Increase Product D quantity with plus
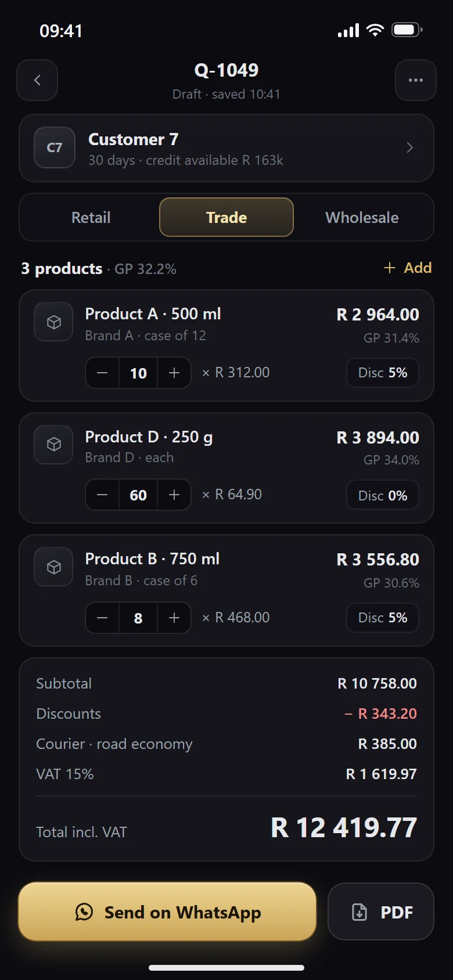The width and height of the screenshot is (453, 980). tap(174, 495)
